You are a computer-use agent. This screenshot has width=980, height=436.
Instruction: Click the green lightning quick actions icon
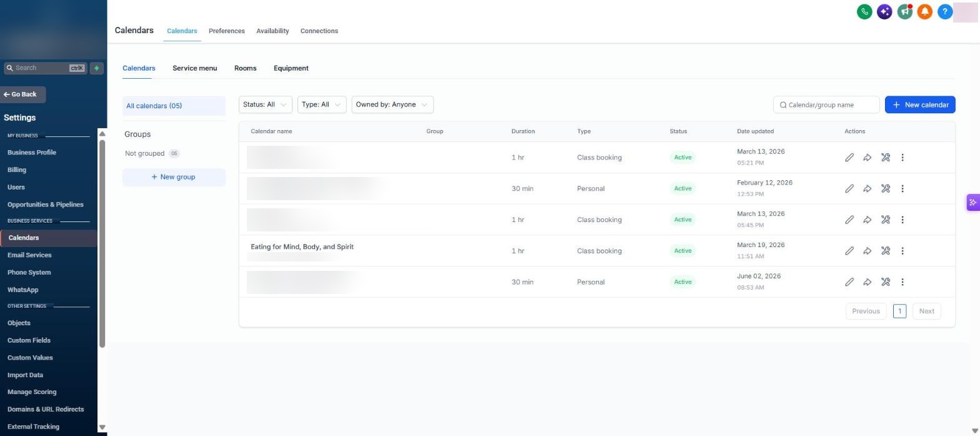(x=97, y=68)
